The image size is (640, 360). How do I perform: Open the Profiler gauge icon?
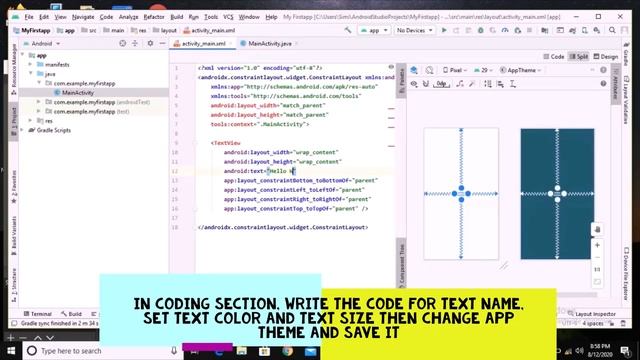(505, 30)
